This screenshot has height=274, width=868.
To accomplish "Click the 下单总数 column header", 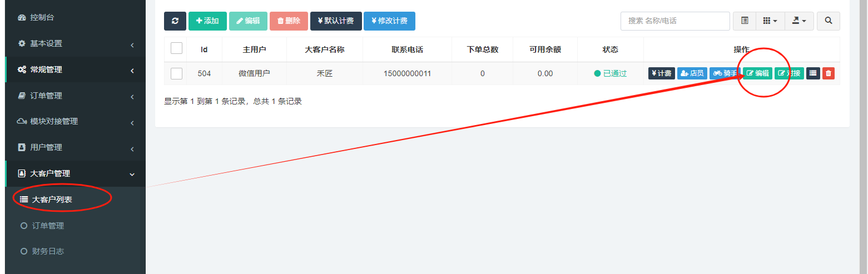I will [x=482, y=49].
